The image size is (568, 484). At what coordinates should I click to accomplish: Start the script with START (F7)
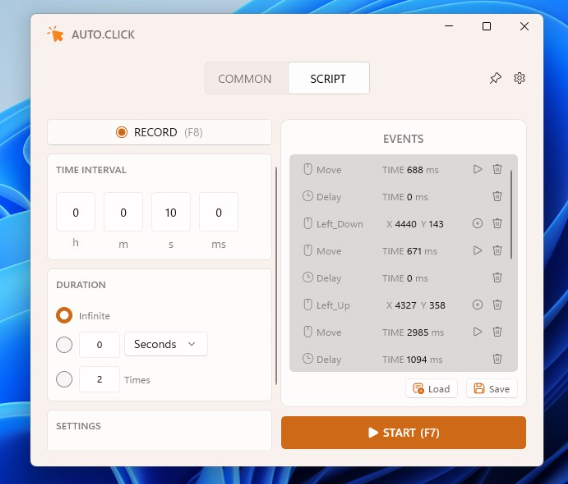point(403,433)
